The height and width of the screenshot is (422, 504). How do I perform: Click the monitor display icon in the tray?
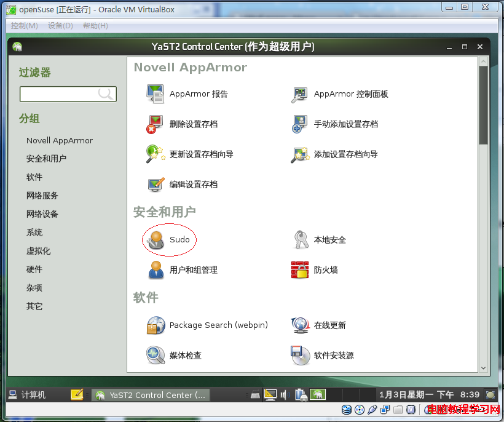(x=270, y=395)
